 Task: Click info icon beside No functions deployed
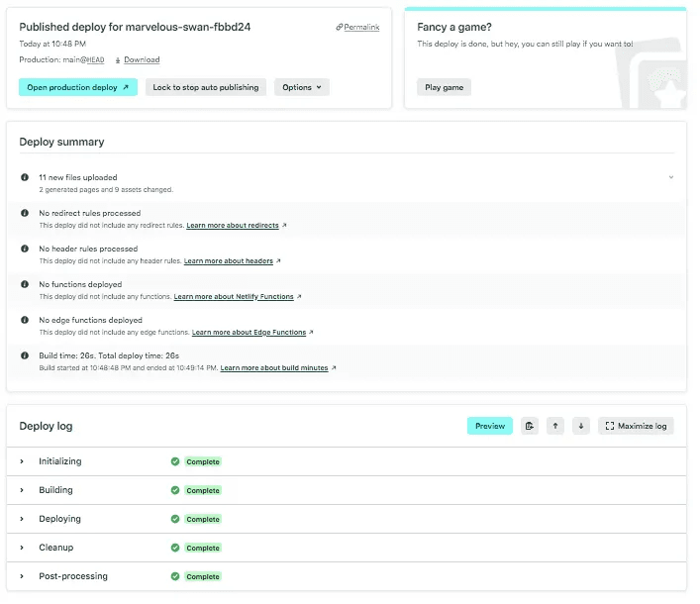pos(26,284)
